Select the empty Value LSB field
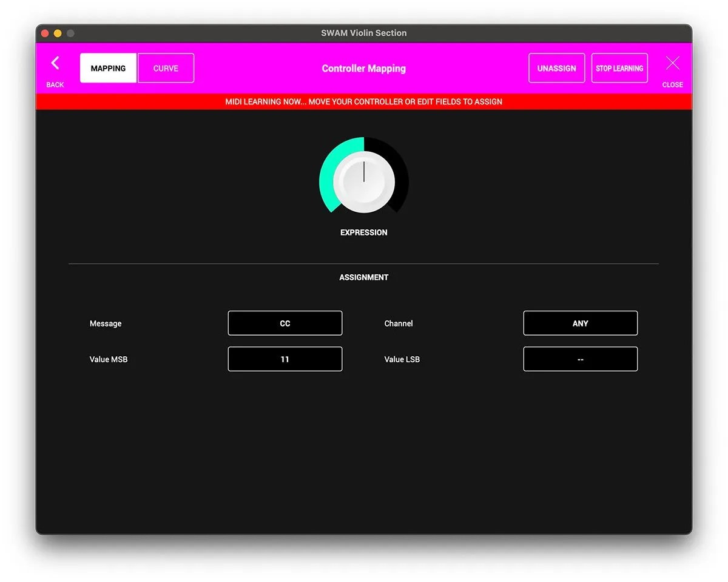 click(581, 359)
